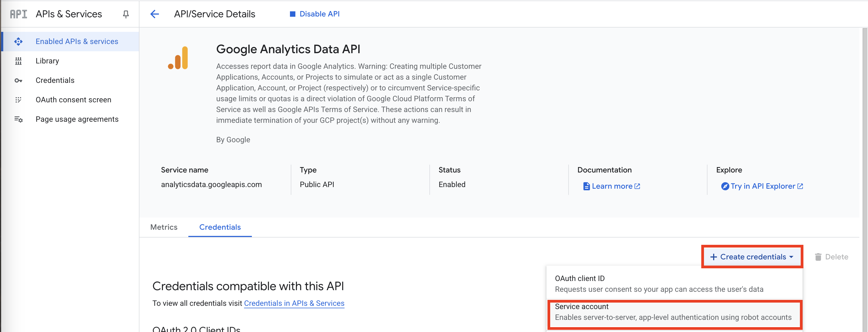868x332 pixels.
Task: Click the analyticsdata.googleapis.com service name
Action: click(x=211, y=185)
